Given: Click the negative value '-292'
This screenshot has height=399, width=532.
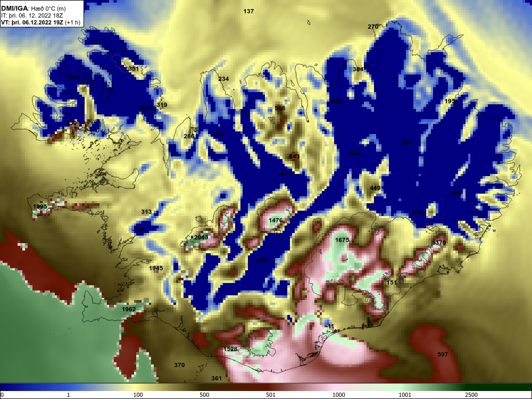Looking at the screenshot, I should click(x=219, y=134).
